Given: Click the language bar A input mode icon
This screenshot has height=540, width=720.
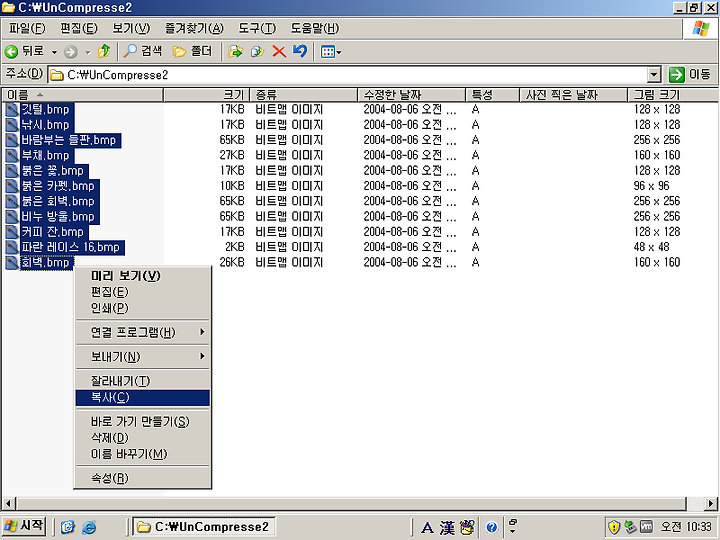Looking at the screenshot, I should (x=428, y=528).
